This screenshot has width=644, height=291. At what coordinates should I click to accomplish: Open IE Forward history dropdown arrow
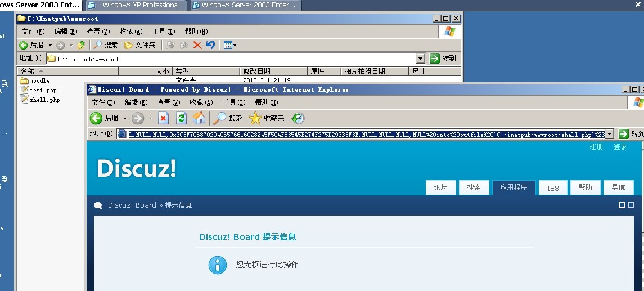point(150,118)
